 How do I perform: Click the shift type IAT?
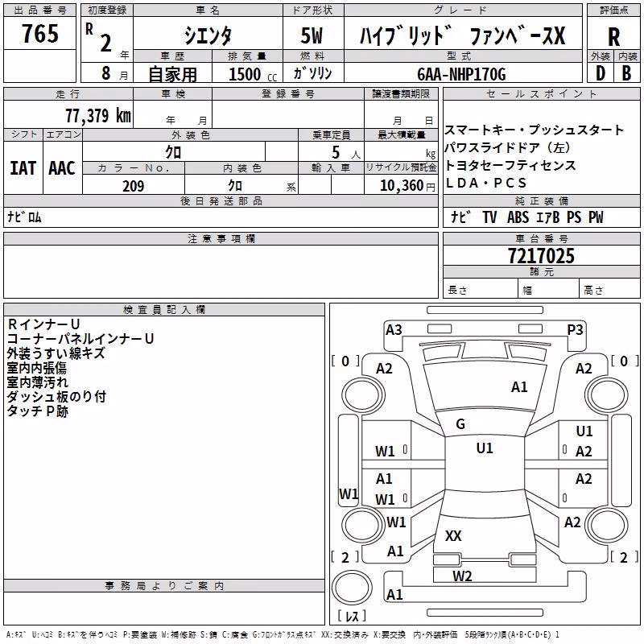[x=23, y=168]
